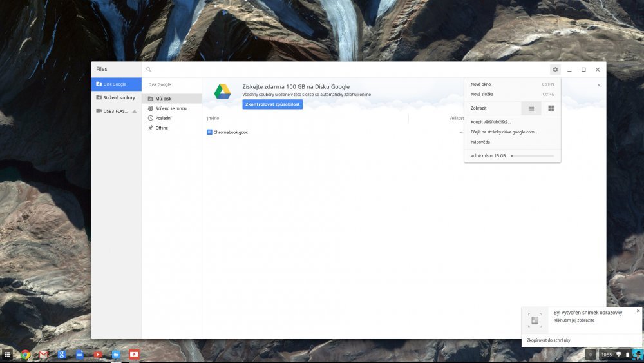
Task: Open the notification counter in tray
Action: (590, 355)
